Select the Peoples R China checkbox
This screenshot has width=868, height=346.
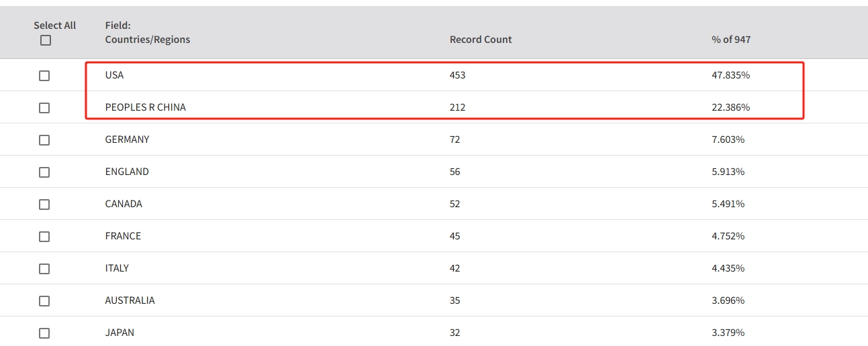(x=44, y=108)
